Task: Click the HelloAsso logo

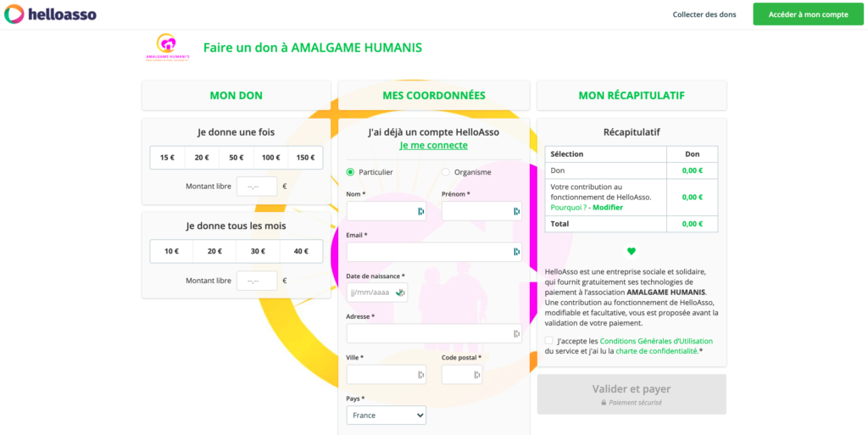Action: tap(50, 14)
